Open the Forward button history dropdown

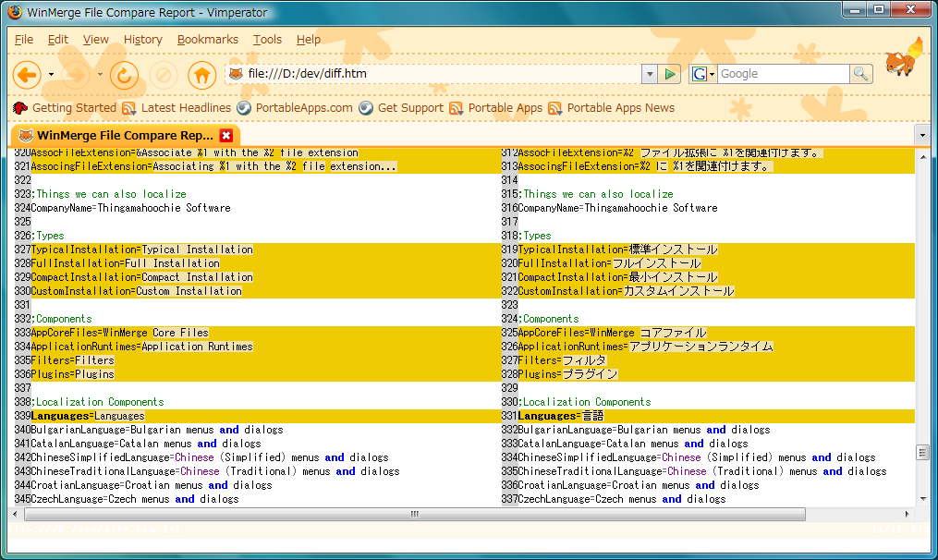coord(100,75)
